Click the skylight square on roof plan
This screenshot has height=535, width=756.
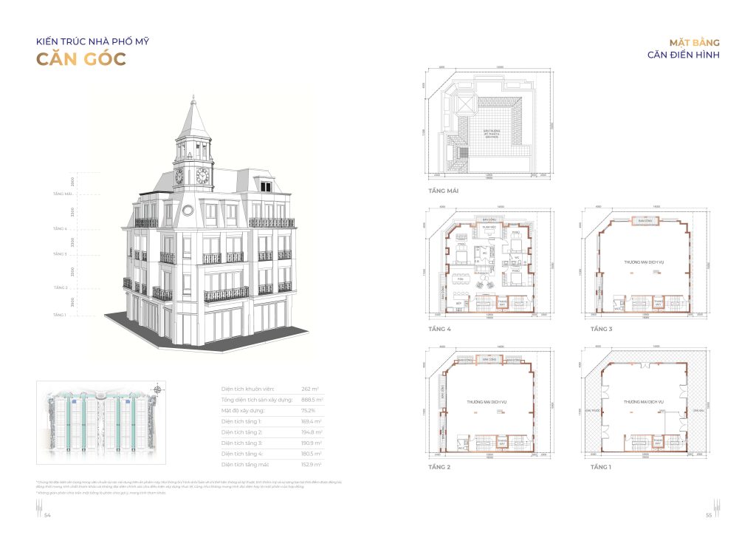[465, 104]
